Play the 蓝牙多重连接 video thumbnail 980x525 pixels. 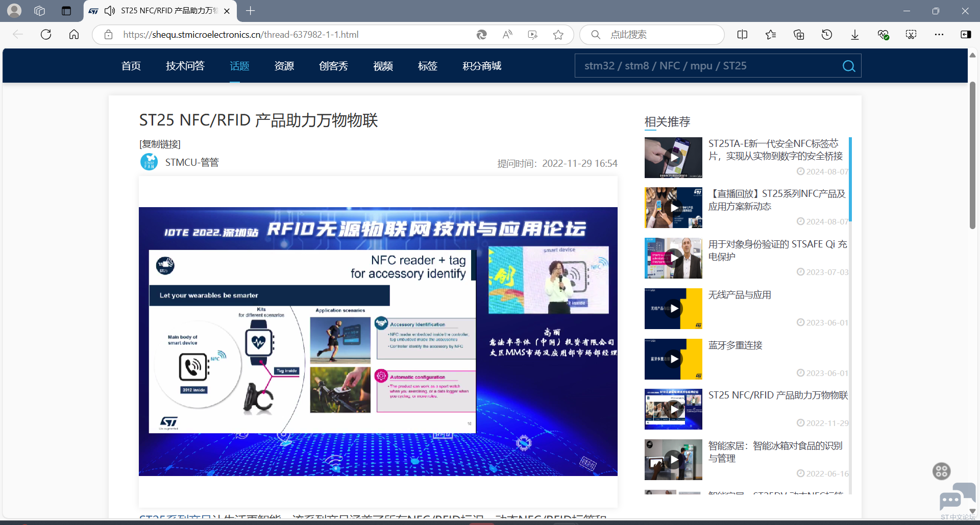click(x=673, y=359)
